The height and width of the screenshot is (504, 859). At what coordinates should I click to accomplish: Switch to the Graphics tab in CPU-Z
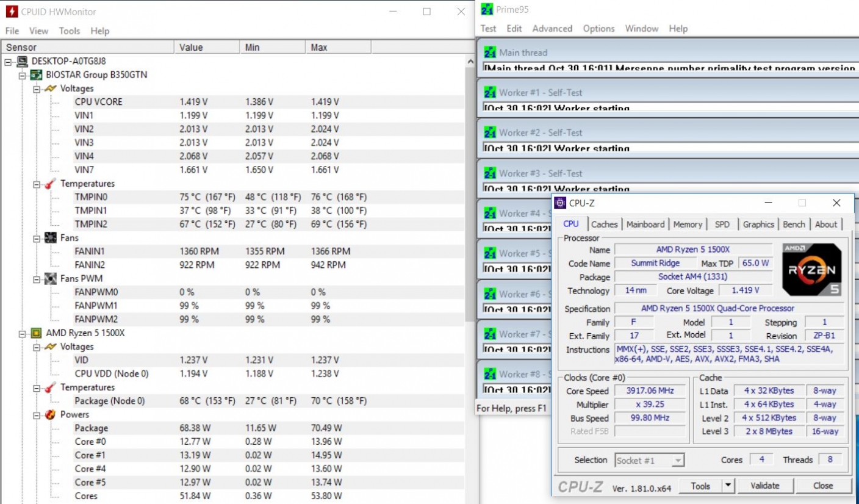coord(758,224)
